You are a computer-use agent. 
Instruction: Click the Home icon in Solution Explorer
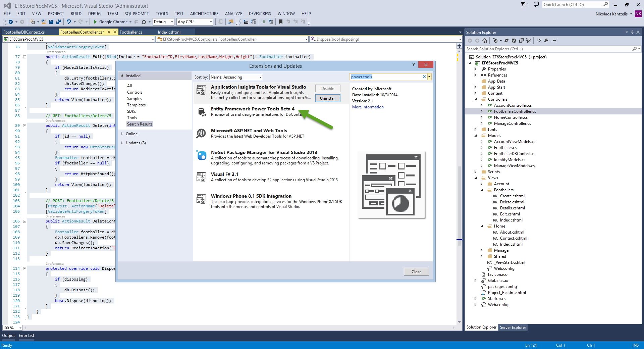coord(485,41)
